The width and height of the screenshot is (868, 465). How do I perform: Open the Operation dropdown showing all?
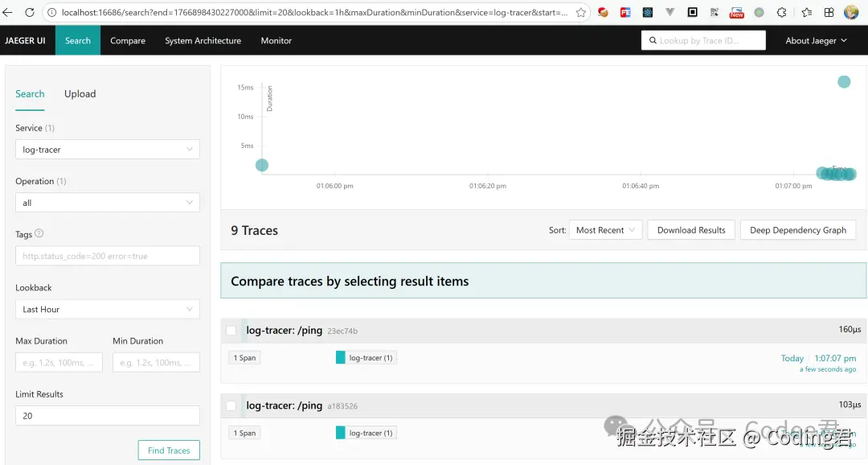tap(108, 202)
